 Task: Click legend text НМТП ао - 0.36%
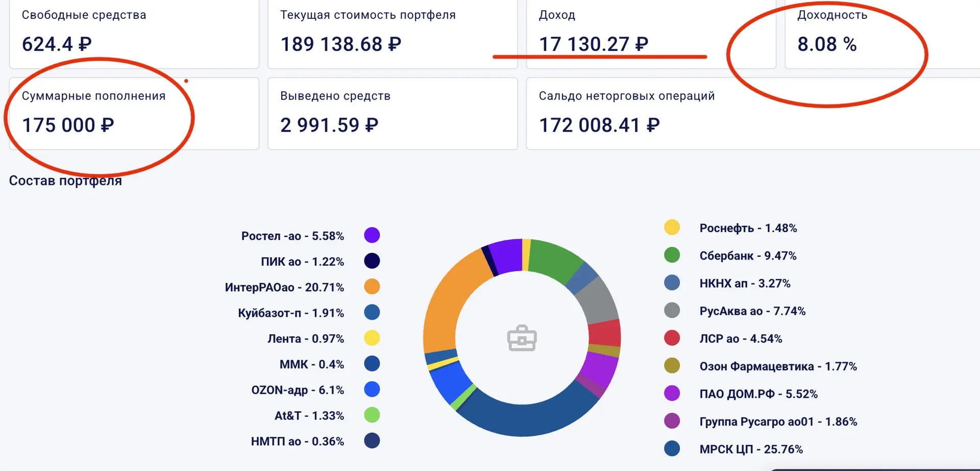298,441
